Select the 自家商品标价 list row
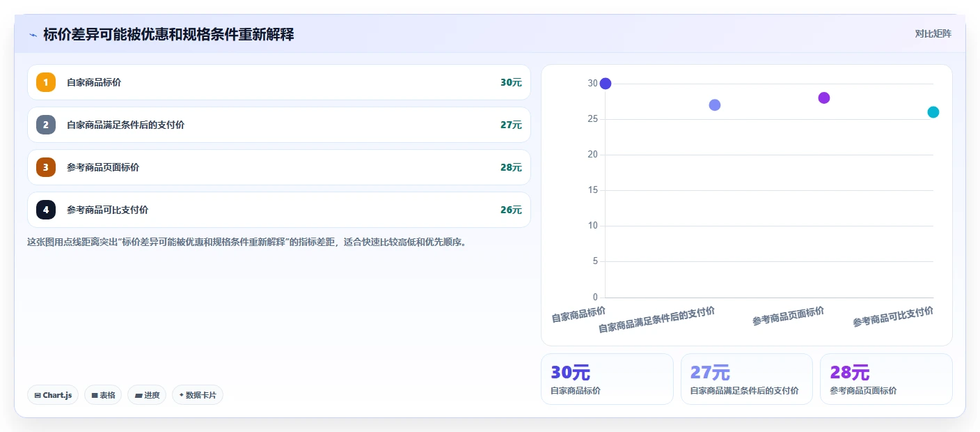The width and height of the screenshot is (980, 432). 279,82
